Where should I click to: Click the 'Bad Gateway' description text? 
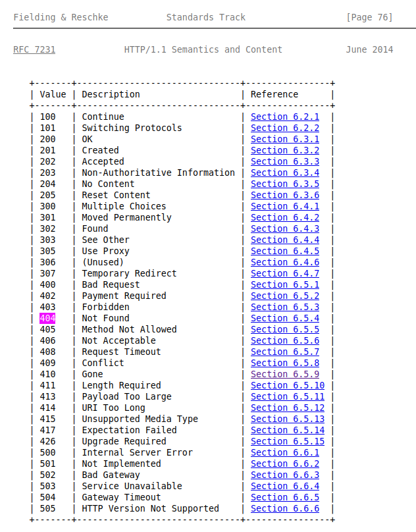point(111,475)
